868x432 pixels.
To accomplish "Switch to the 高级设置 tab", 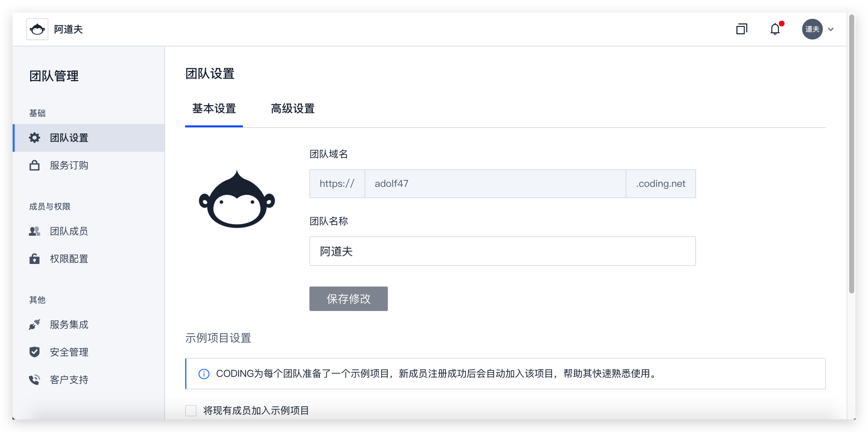I will click(292, 109).
